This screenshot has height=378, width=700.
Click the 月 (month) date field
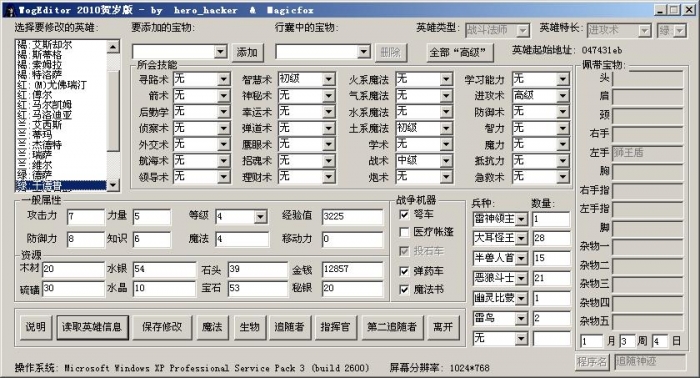point(592,342)
